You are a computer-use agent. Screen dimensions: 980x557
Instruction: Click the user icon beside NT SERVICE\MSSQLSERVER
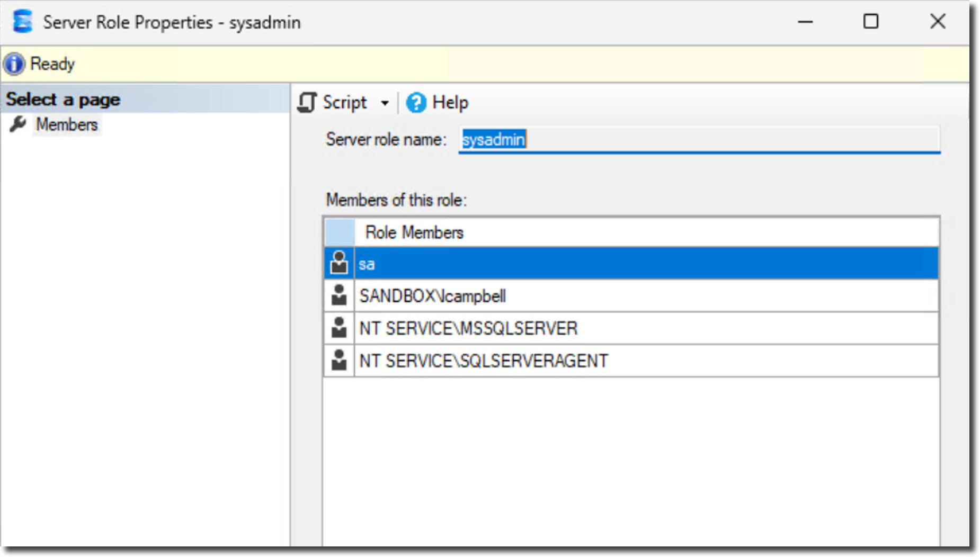point(339,328)
